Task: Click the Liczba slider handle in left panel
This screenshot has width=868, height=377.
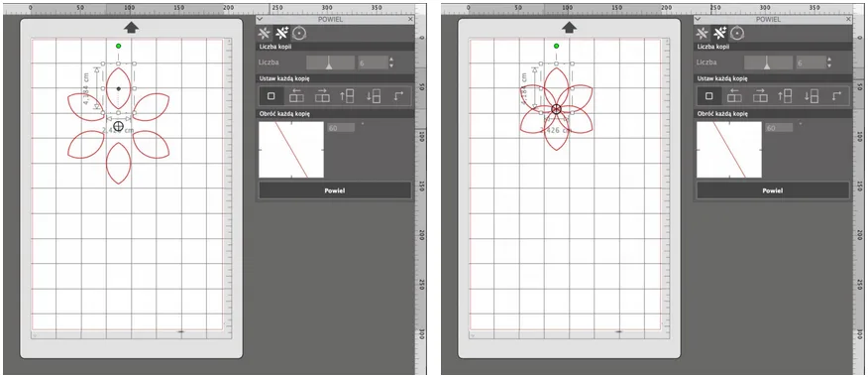Action: (329, 65)
